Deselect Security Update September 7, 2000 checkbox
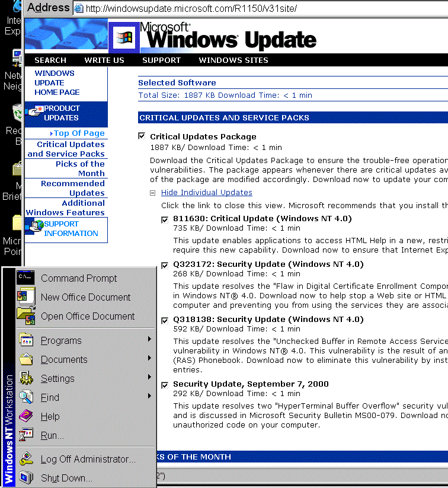The height and width of the screenshot is (488, 448). pos(165,384)
